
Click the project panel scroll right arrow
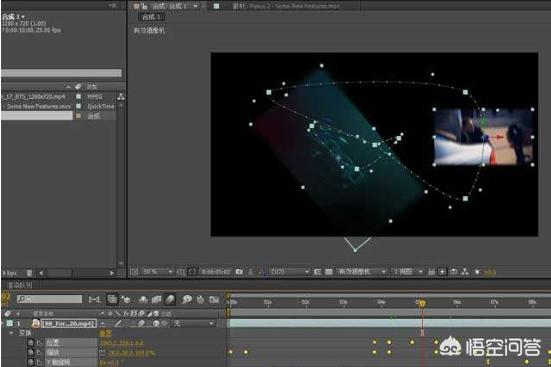[112, 272]
